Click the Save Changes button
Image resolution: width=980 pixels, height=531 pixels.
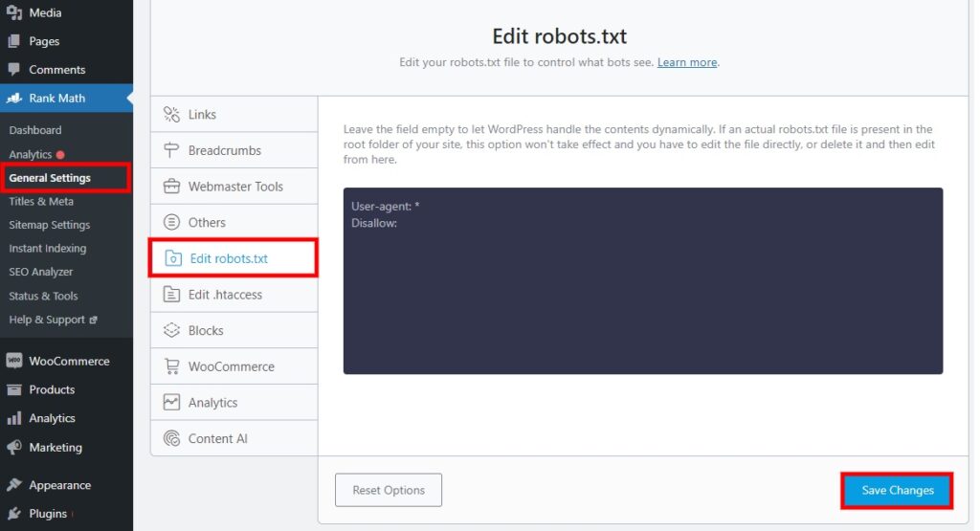[x=897, y=491]
